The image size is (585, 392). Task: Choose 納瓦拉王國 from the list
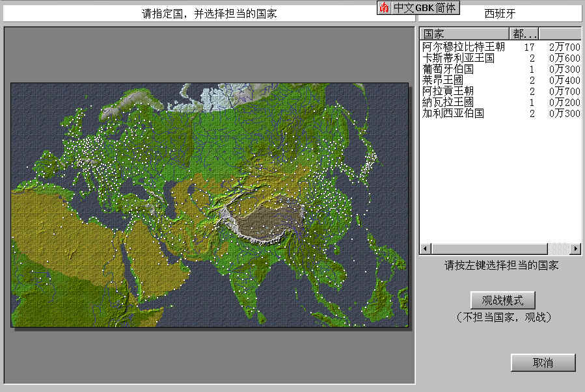tap(448, 102)
